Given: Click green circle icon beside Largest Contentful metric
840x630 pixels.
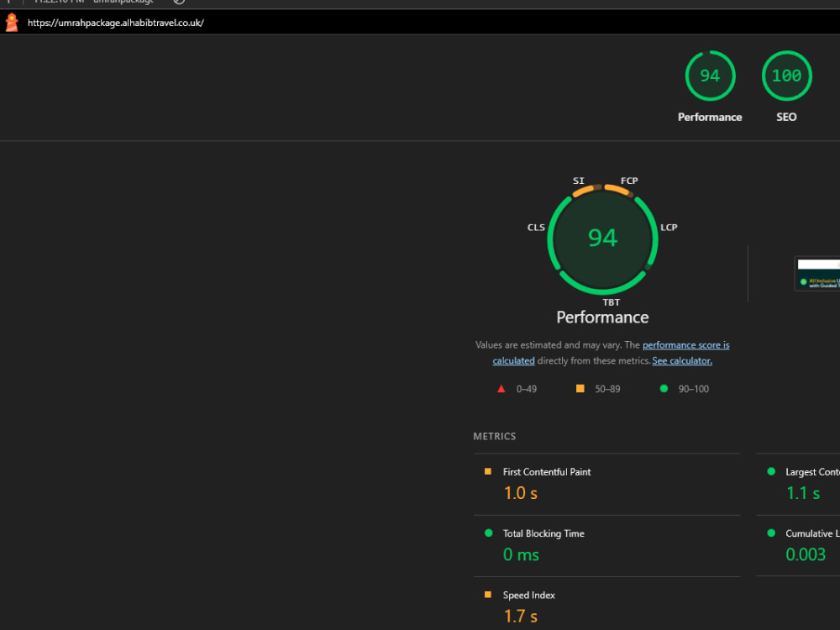Looking at the screenshot, I should point(771,471).
